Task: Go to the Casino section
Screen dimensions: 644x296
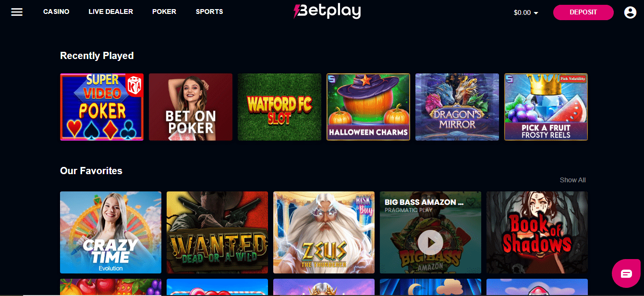Action: (56, 12)
